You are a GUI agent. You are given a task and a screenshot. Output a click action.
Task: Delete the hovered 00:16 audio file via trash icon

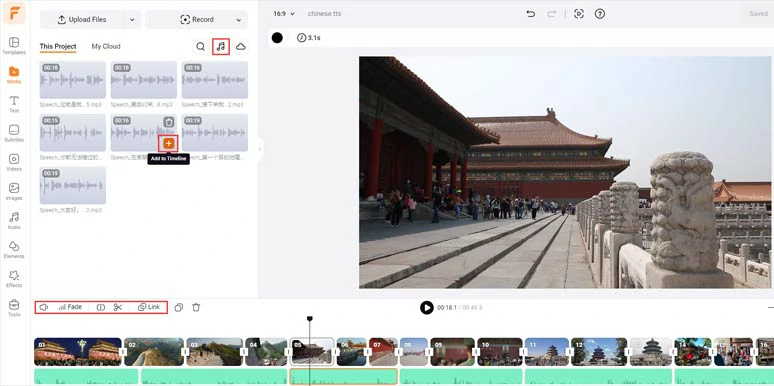tap(169, 122)
